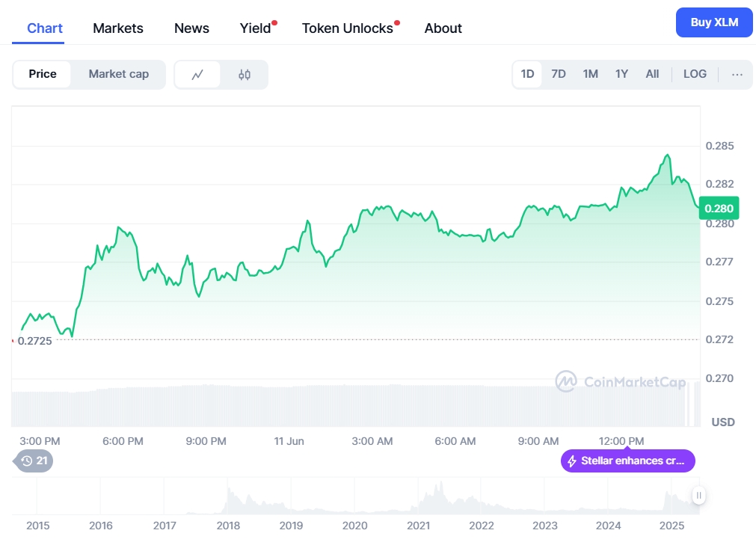Click the 2024 year on overview timeline
The width and height of the screenshot is (756, 548).
pyautogui.click(x=608, y=526)
